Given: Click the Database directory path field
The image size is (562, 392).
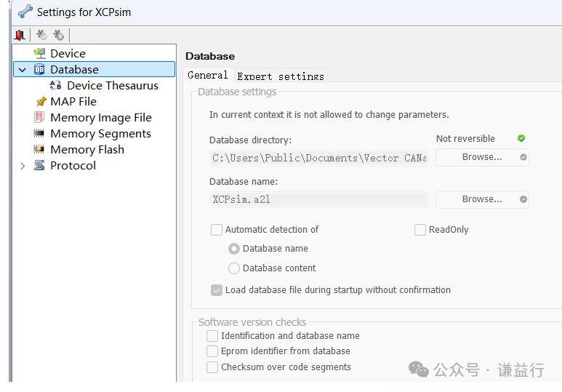Looking at the screenshot, I should coord(319,158).
